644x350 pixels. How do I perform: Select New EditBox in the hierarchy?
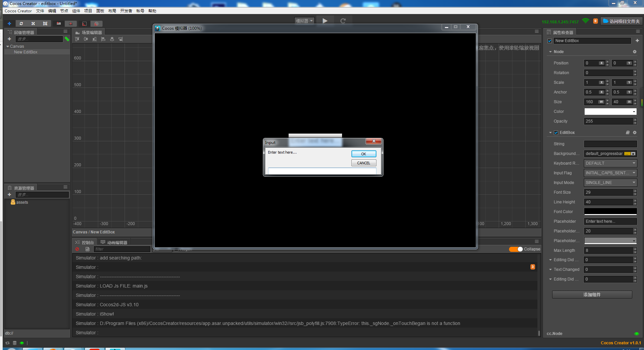click(x=26, y=52)
